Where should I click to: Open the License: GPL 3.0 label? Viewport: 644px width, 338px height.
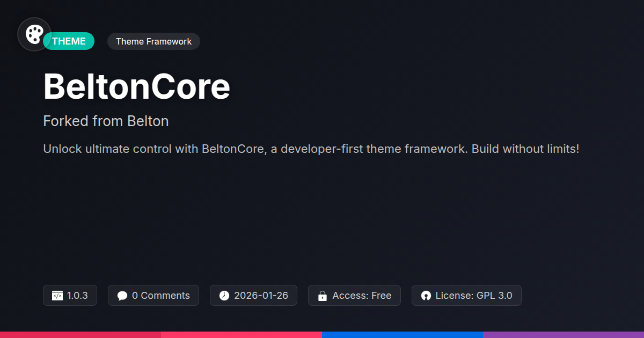[x=473, y=296]
